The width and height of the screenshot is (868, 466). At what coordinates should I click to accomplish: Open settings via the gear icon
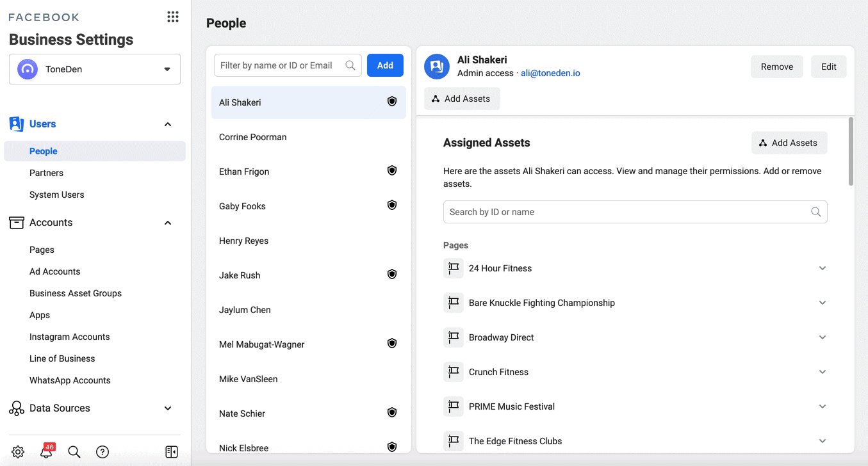[18, 452]
